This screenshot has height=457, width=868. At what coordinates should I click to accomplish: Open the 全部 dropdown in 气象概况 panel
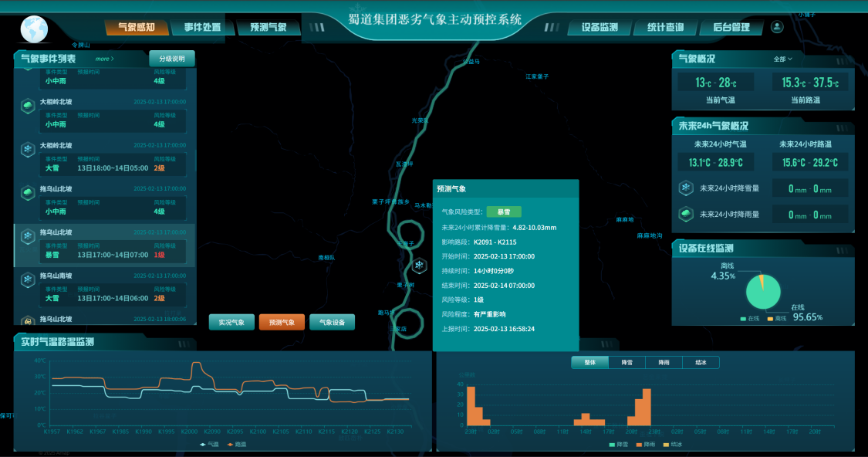point(782,59)
